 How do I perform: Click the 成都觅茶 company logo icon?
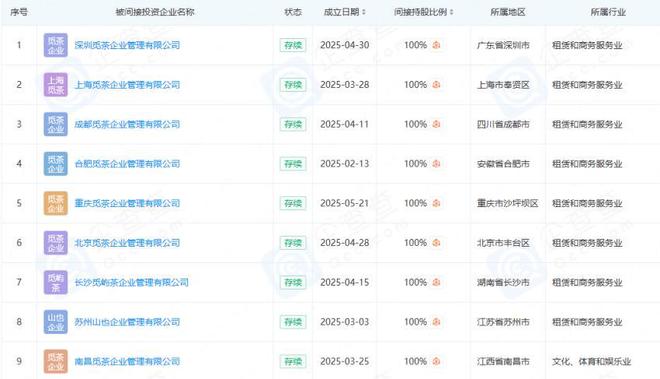click(x=56, y=124)
